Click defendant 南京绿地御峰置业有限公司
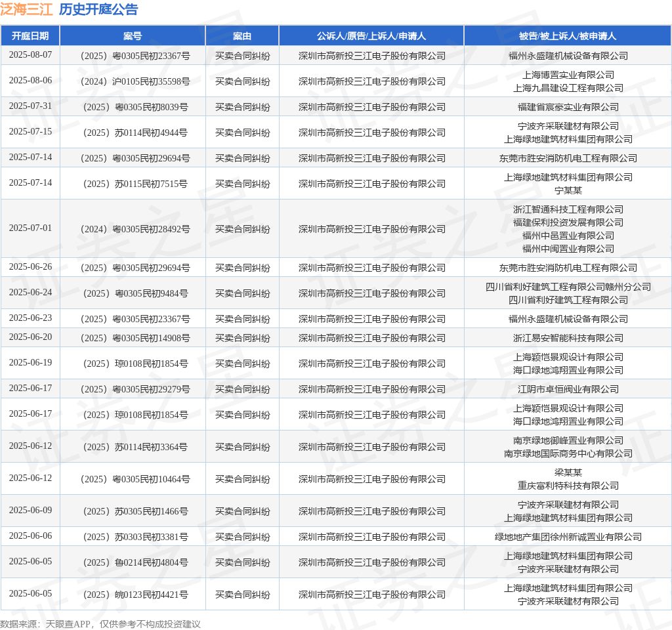 pyautogui.click(x=568, y=440)
